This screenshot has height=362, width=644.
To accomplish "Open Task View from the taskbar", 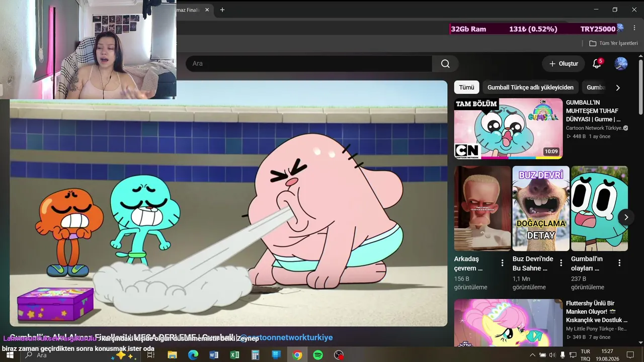I will point(150,355).
